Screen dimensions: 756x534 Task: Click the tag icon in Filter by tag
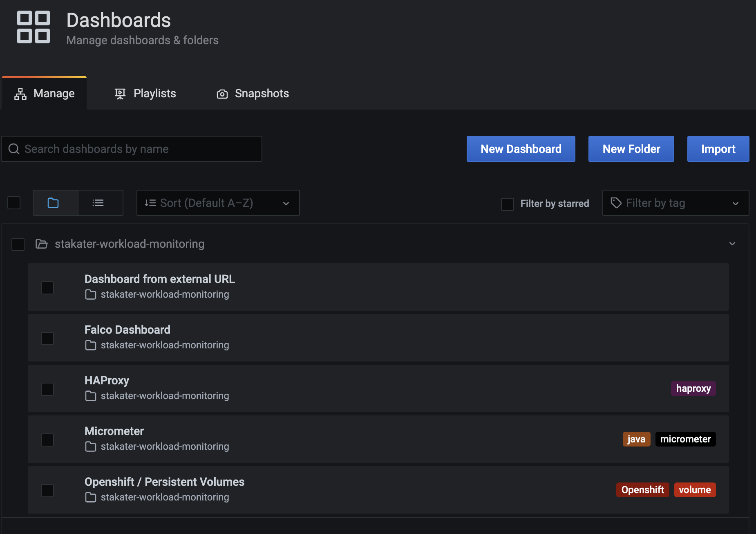coord(616,203)
